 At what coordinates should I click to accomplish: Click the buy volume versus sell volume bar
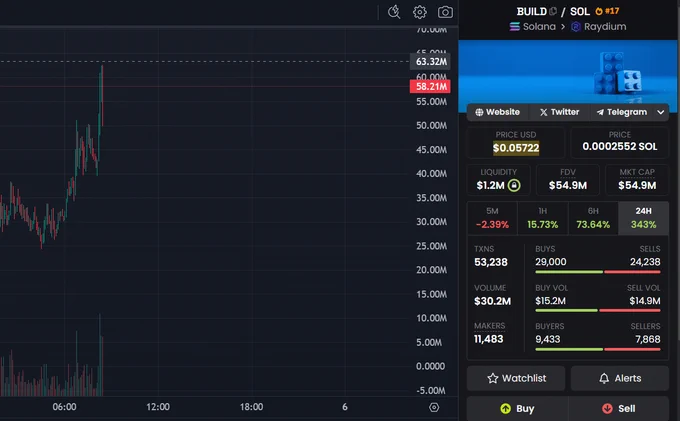pyautogui.click(x=598, y=310)
